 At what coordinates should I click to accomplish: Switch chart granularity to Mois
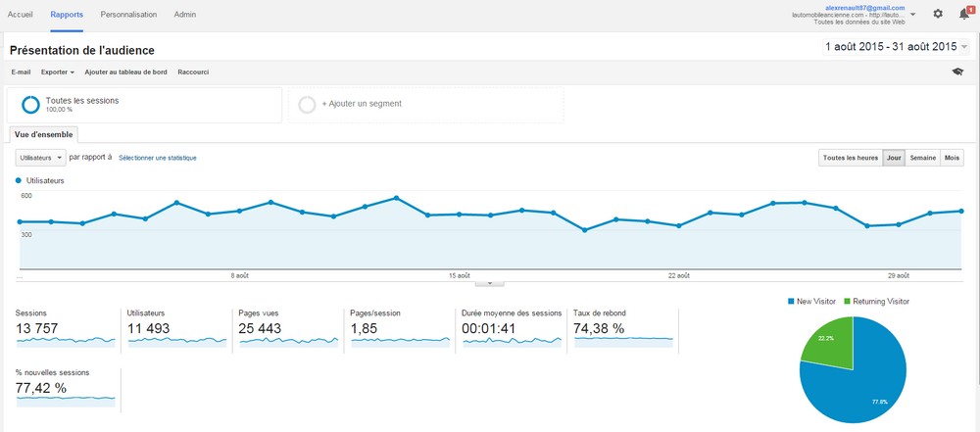[952, 158]
